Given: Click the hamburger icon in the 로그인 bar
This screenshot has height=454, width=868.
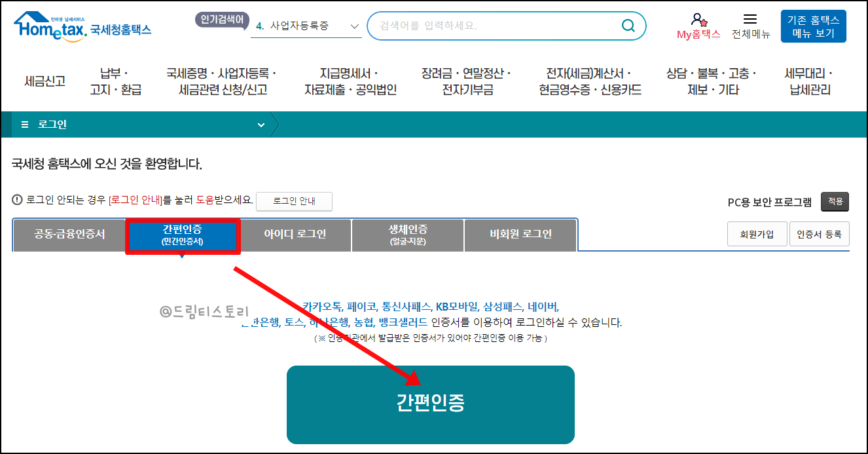Looking at the screenshot, I should click(23, 123).
